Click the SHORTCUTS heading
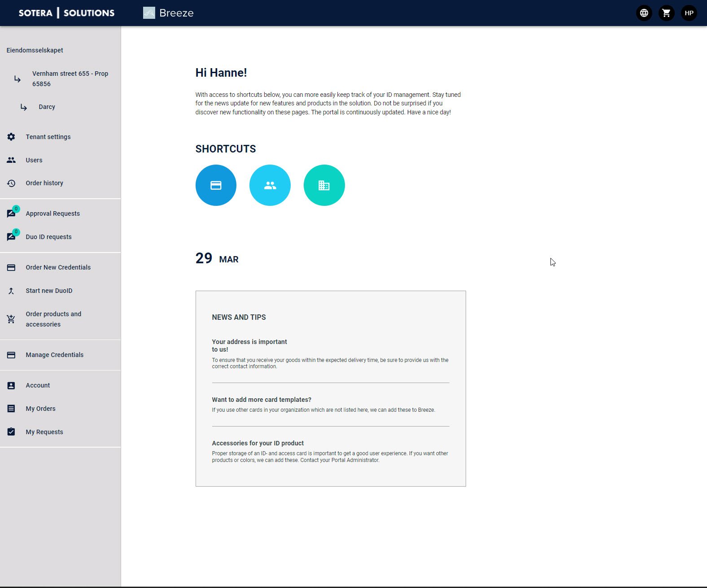707x588 pixels. click(x=226, y=149)
